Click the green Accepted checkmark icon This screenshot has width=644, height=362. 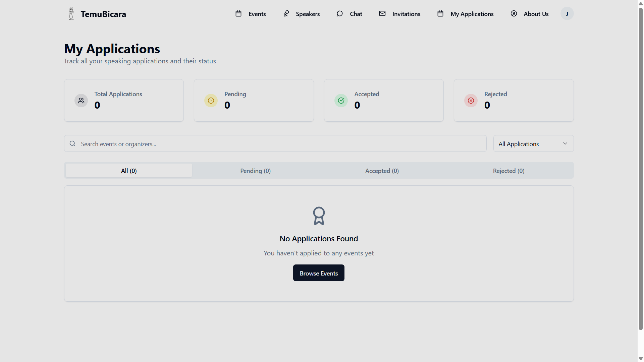pos(341,101)
